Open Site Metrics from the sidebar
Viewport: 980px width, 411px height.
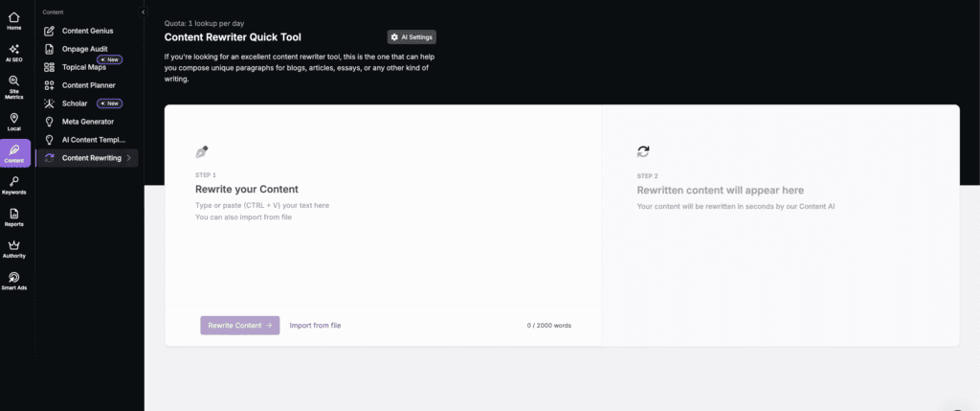[14, 86]
